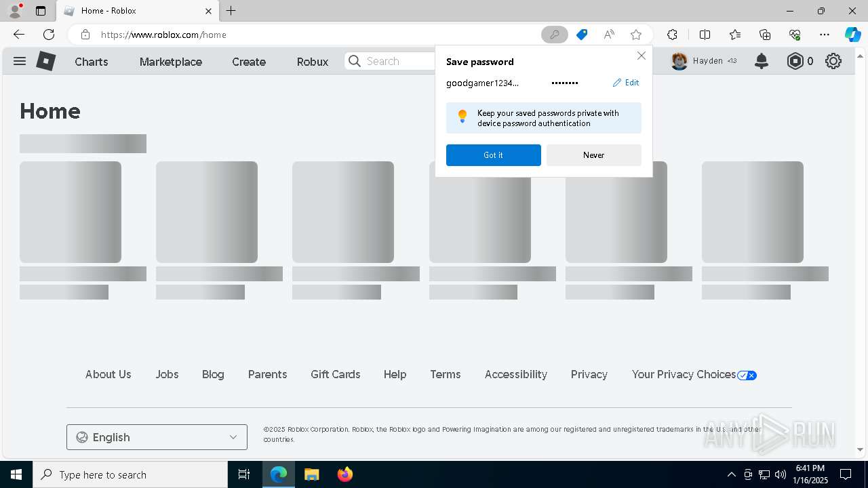Open the Robux menu item
The image size is (868, 488).
pos(313,62)
